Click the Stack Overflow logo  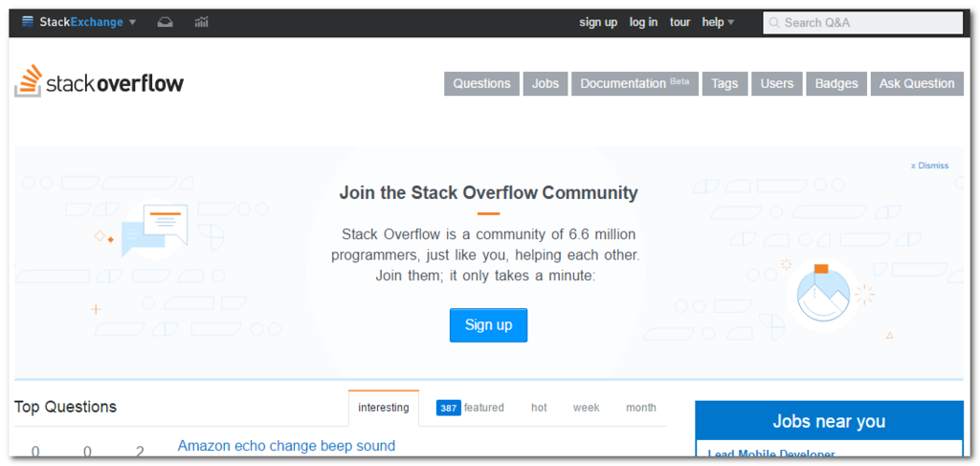(x=99, y=81)
